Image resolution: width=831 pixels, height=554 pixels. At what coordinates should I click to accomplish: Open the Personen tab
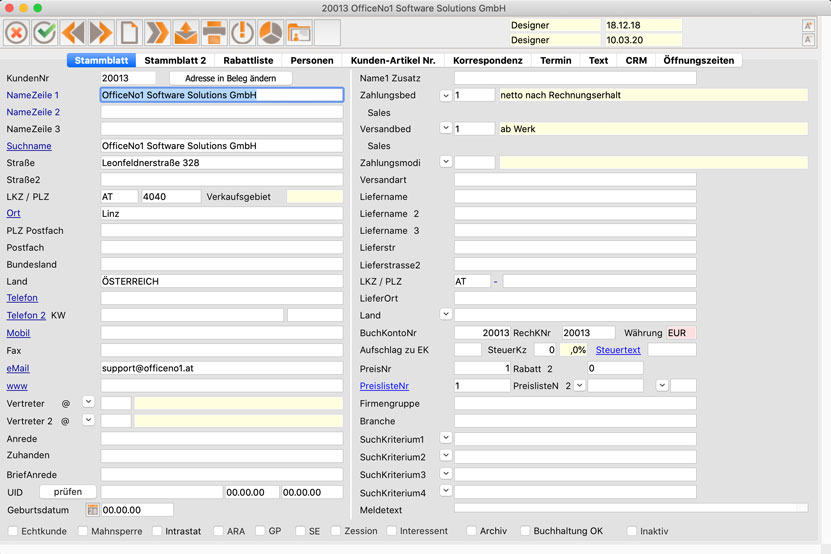pyautogui.click(x=312, y=60)
